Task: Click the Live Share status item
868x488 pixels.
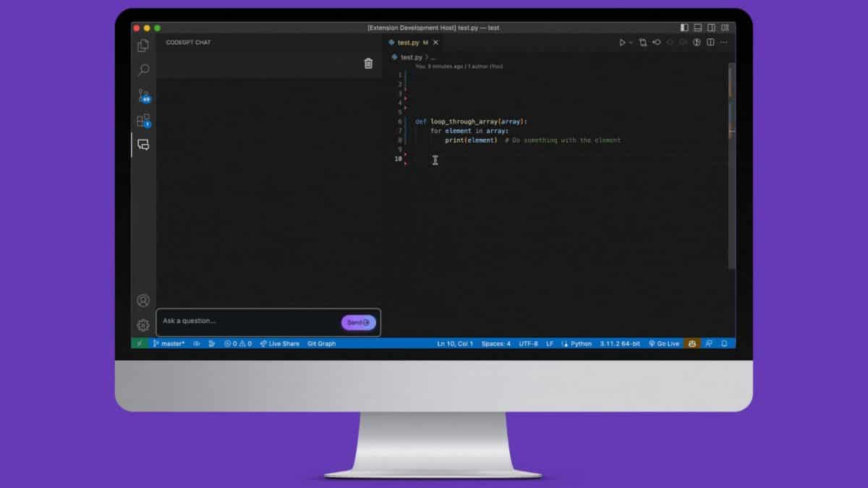Action: pyautogui.click(x=279, y=343)
